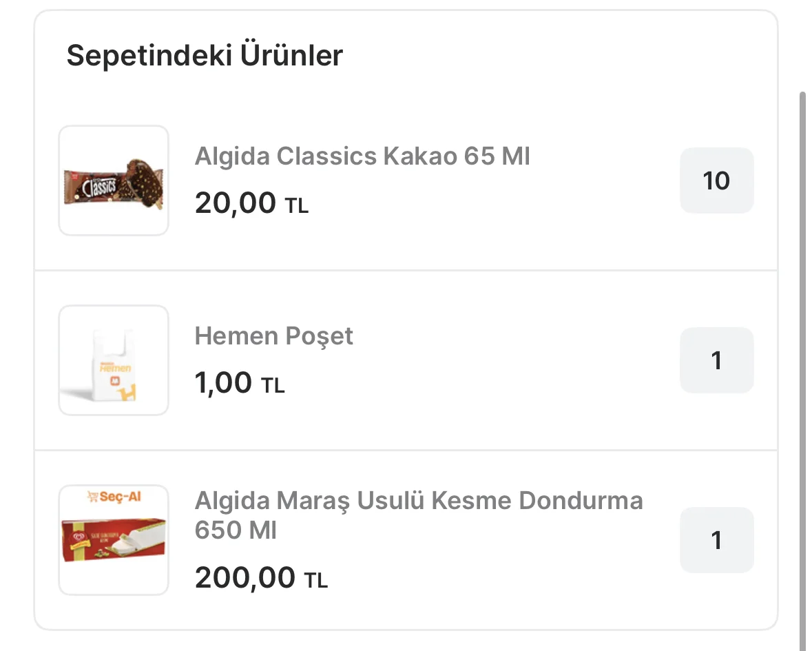Click the 20,00 price
The width and height of the screenshot is (812, 651).
[236, 203]
